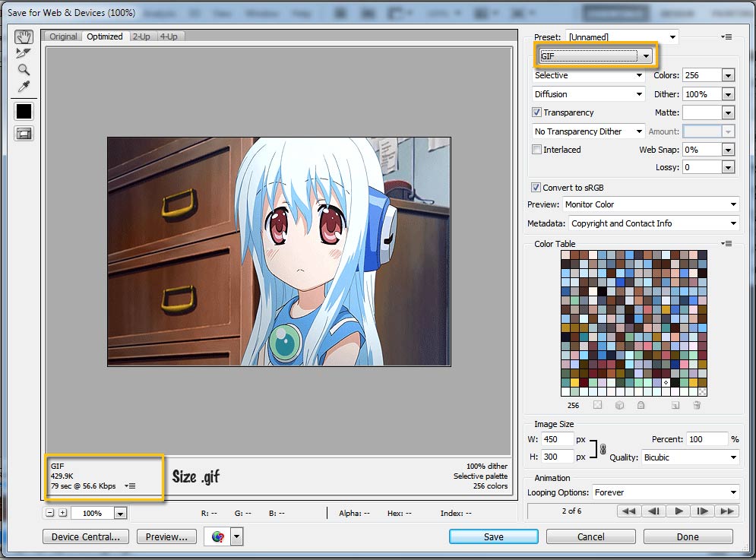This screenshot has height=560, width=756.
Task: Open preview info flyout menu beside Kbps
Action: tap(130, 486)
